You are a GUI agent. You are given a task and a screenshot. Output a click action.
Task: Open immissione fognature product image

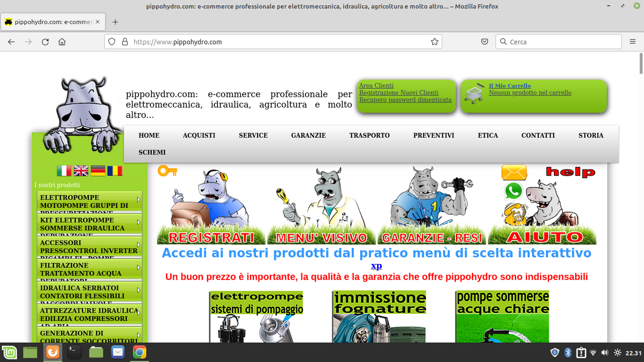click(x=379, y=317)
